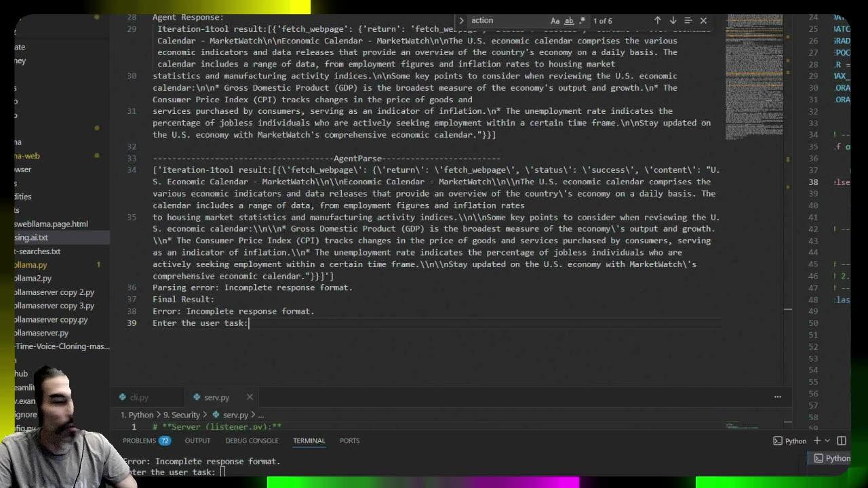Screen dimensions: 868x488
Task: Toggle Match Whole Word in find widget
Action: (x=569, y=21)
